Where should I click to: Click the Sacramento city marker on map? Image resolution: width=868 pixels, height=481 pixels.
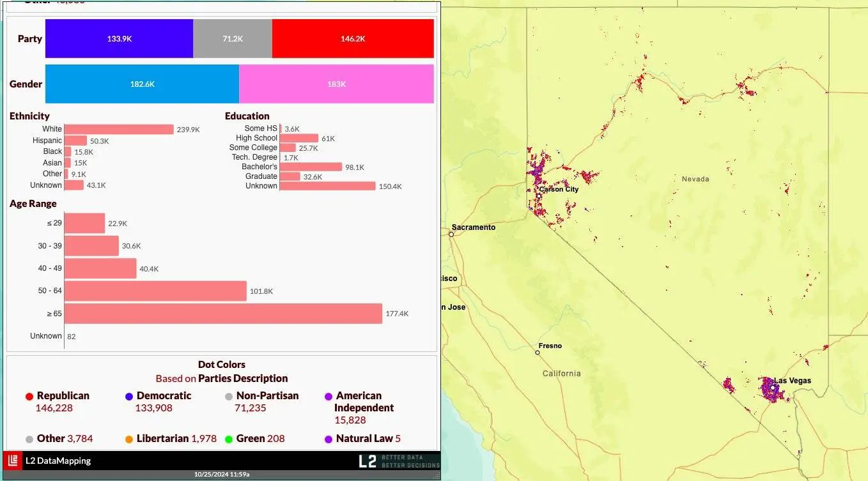coord(451,234)
